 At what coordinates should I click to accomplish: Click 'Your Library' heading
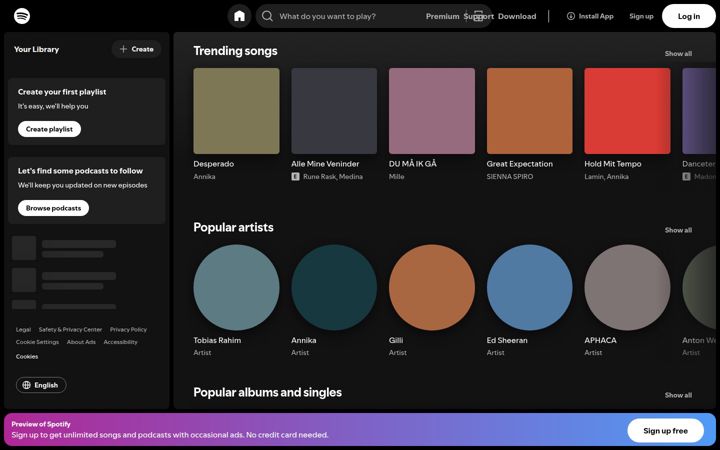36,49
